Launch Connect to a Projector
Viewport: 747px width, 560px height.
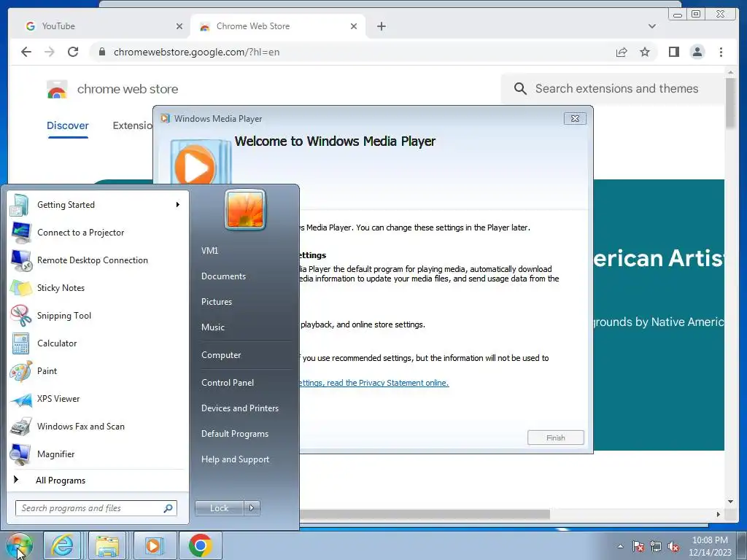tap(98, 233)
